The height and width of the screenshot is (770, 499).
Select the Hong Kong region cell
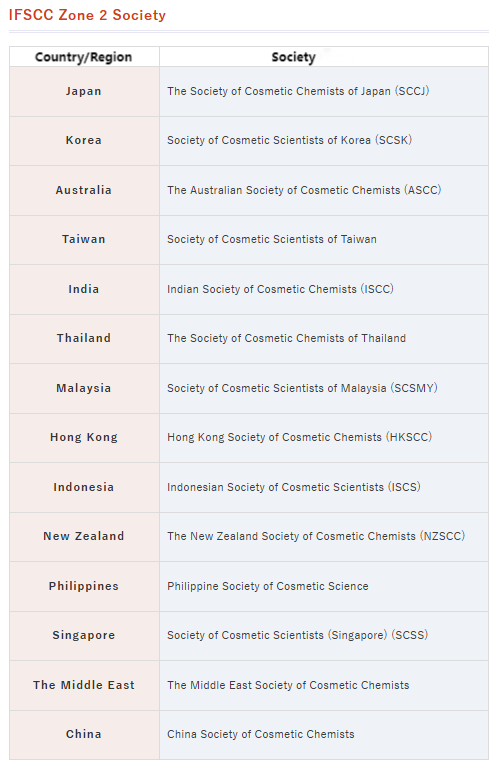pyautogui.click(x=84, y=438)
